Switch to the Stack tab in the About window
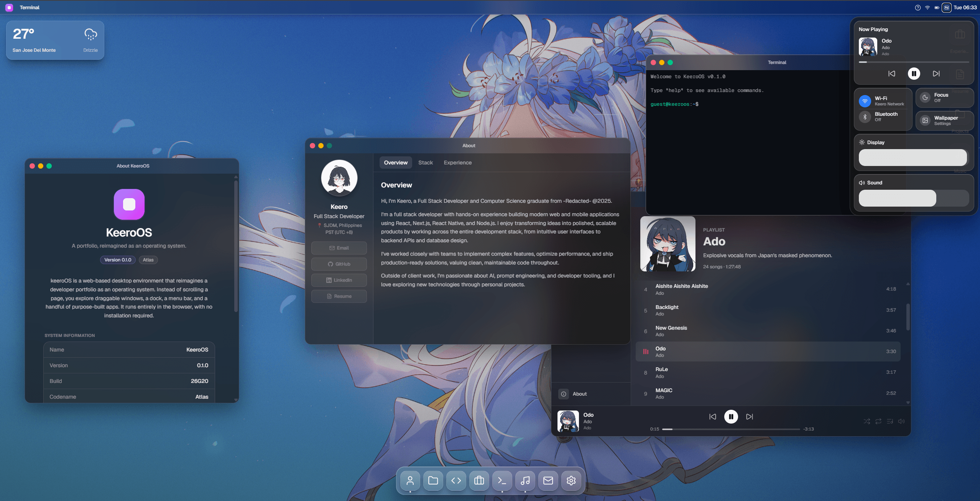Screen dimensions: 980x501 pos(425,163)
